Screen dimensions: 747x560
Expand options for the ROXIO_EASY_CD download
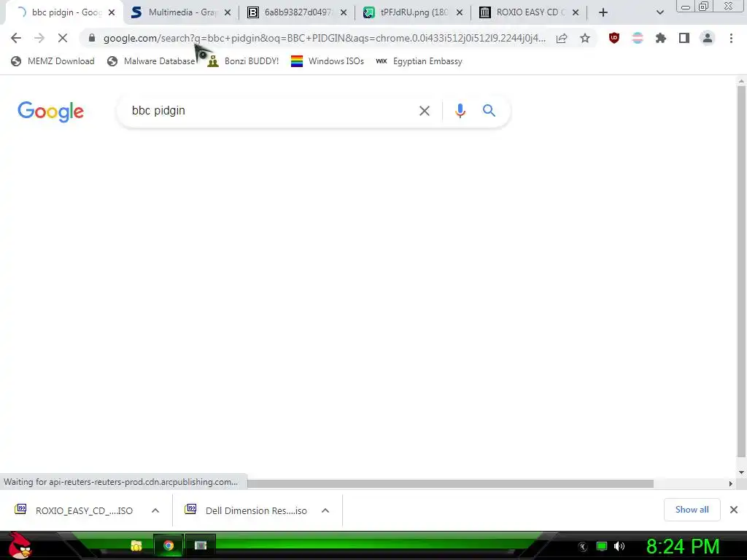(155, 510)
